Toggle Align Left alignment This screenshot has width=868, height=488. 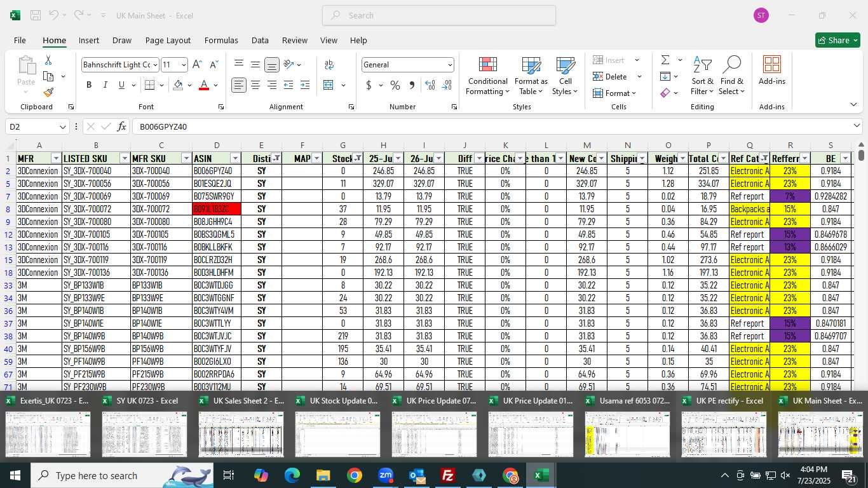(239, 85)
